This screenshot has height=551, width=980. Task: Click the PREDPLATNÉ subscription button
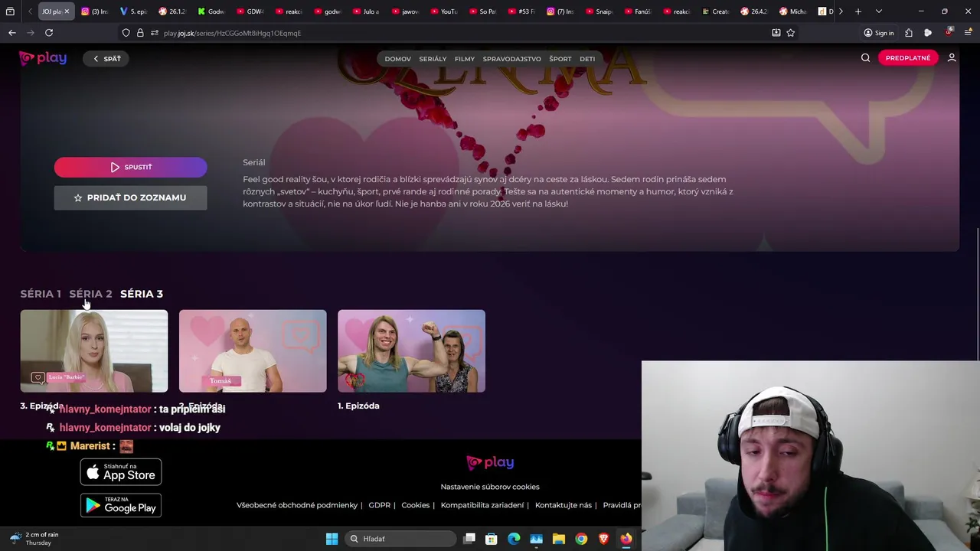coord(908,58)
